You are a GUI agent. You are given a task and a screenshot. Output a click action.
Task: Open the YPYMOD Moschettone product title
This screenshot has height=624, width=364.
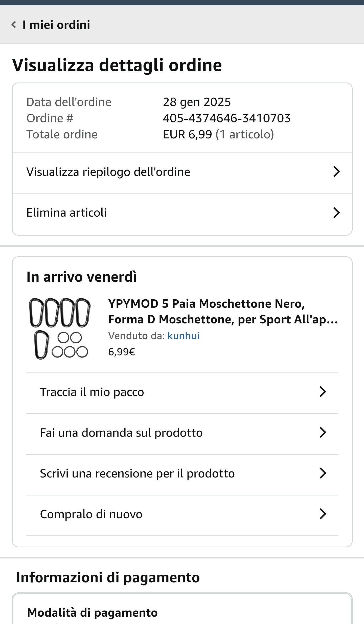222,311
